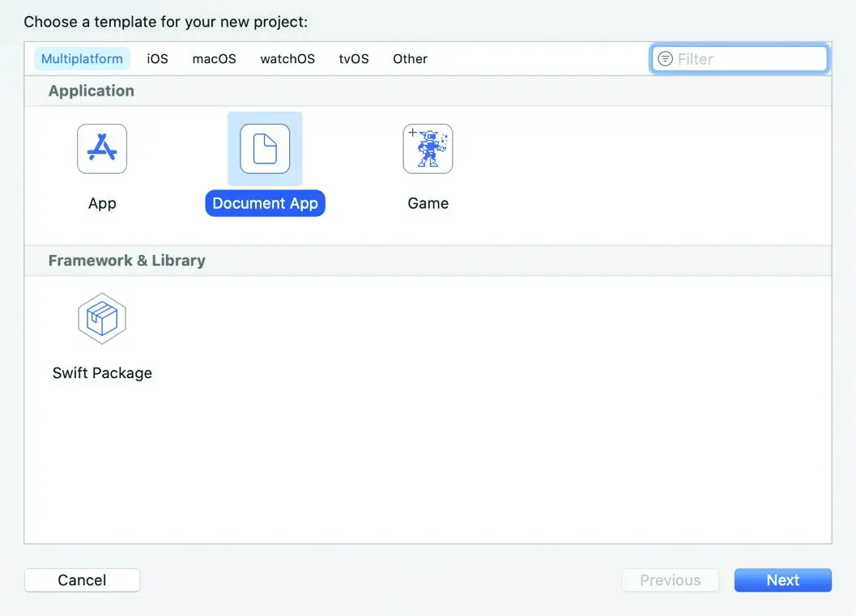Click the Framework & Library header
The height and width of the screenshot is (616, 856).
[126, 261]
